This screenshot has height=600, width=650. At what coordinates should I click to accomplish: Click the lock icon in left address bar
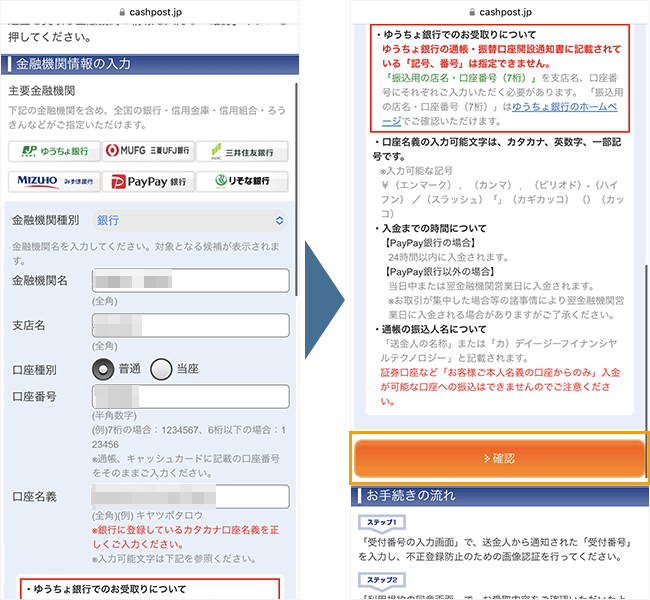click(122, 12)
